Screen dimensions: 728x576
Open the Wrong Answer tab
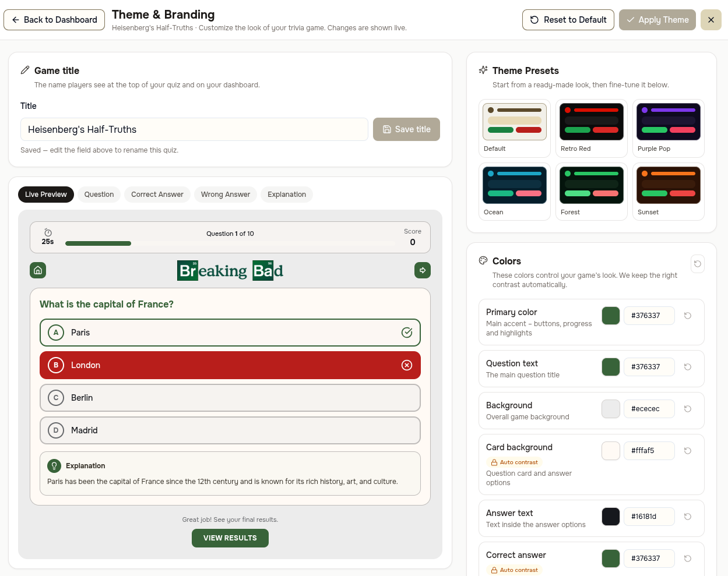pyautogui.click(x=226, y=195)
